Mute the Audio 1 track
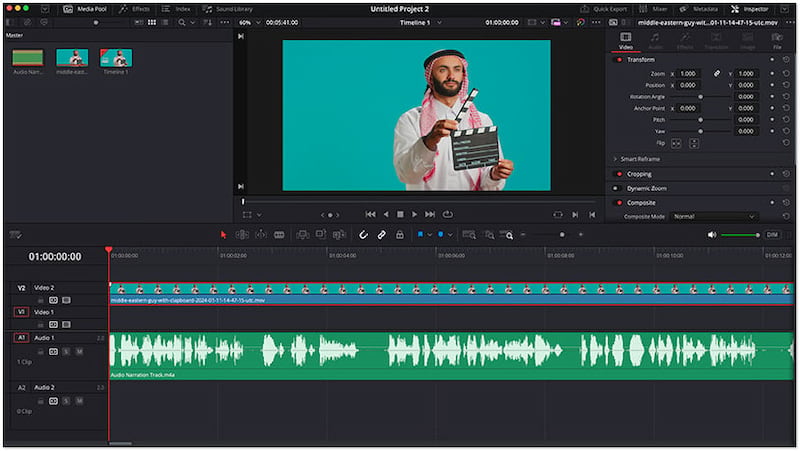 (x=79, y=351)
